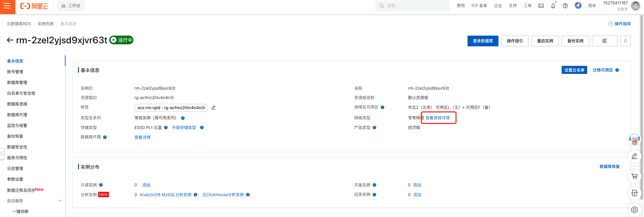Viewport: 644px width, 217px height.
Task: Collapse the left sidebar with the edge arrow
Action: [x=1, y=154]
